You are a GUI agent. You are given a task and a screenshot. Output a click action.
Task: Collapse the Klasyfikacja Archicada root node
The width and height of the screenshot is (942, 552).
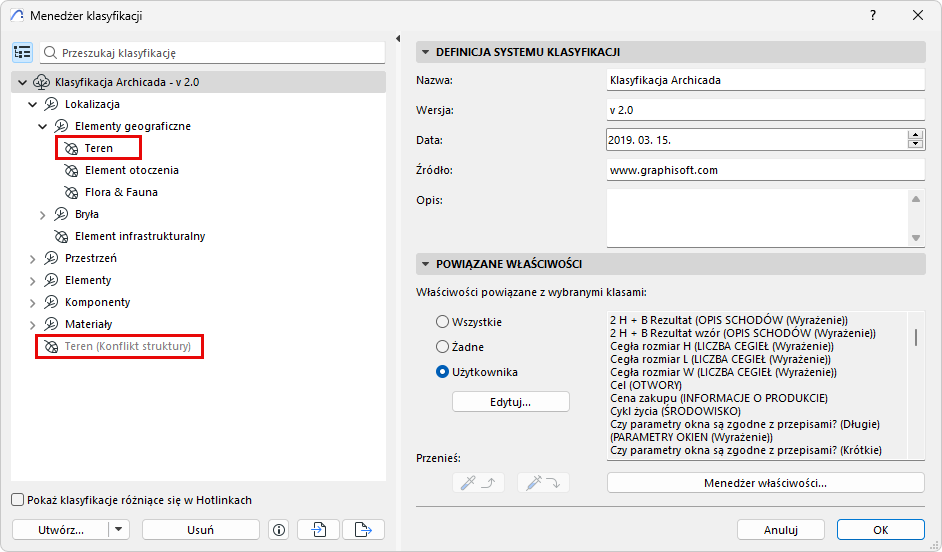click(22, 82)
